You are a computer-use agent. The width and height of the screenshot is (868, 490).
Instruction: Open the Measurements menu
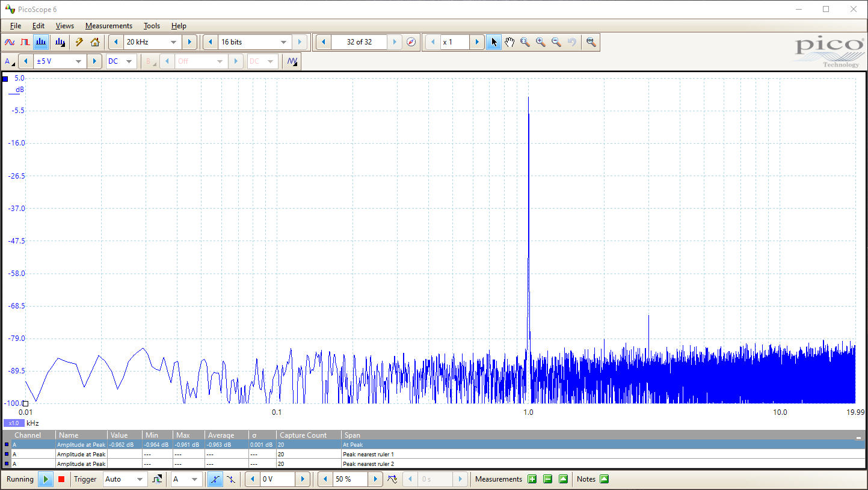click(x=109, y=26)
